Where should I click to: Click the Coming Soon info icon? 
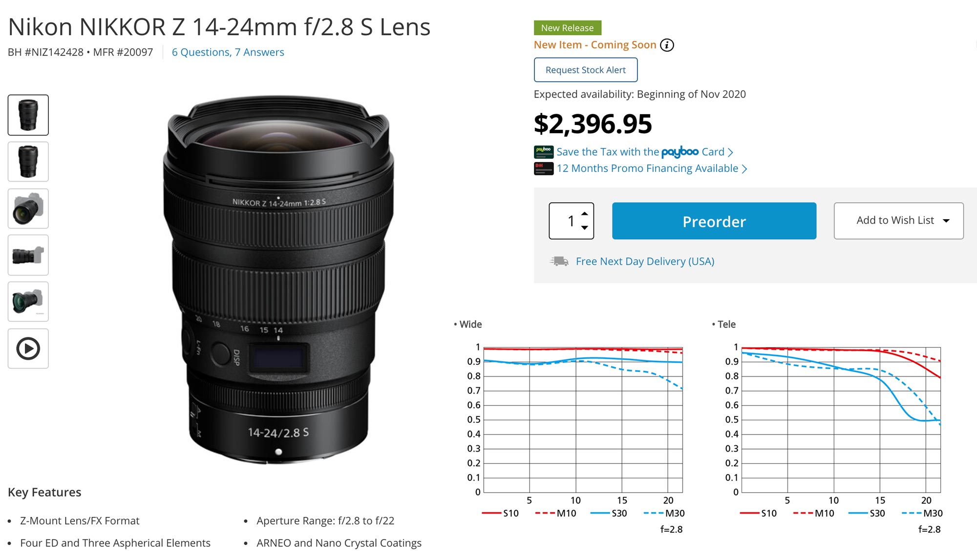[x=667, y=45]
